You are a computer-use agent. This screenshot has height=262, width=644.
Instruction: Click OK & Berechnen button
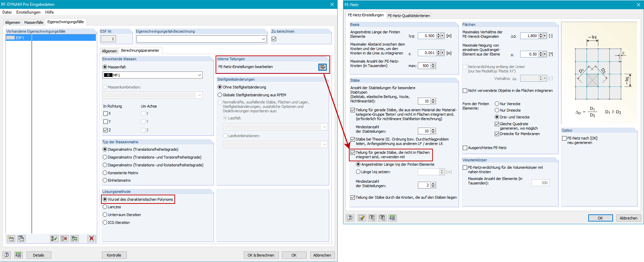pos(261,255)
